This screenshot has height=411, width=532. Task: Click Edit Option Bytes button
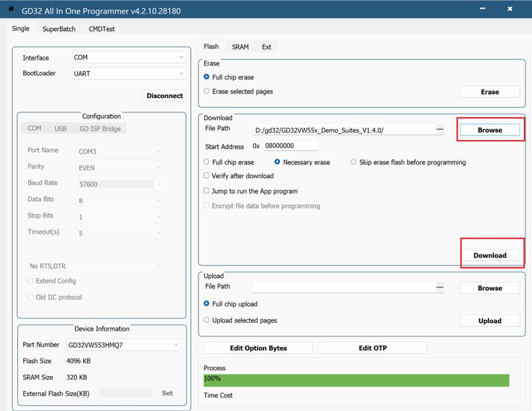click(258, 348)
